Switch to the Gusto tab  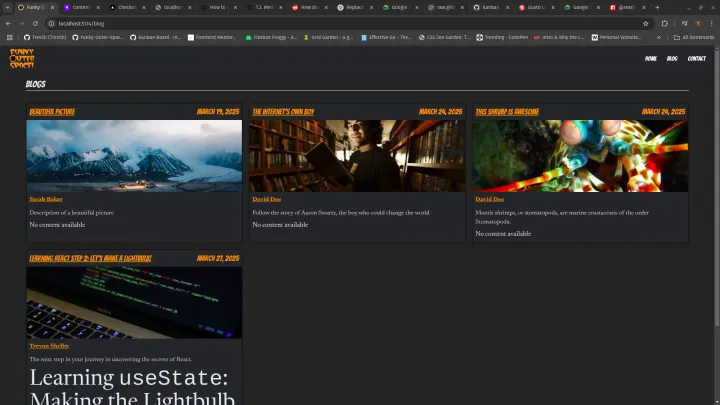tap(536, 7)
